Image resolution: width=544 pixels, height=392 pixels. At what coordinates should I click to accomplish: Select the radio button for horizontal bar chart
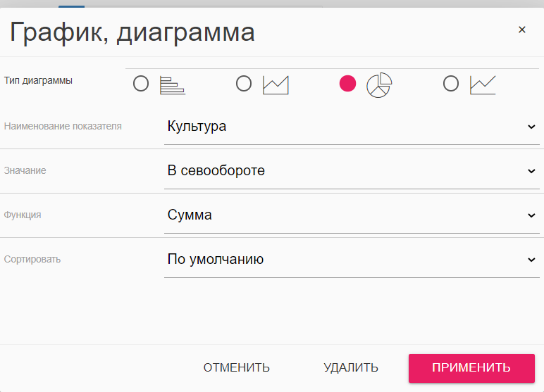tap(141, 84)
